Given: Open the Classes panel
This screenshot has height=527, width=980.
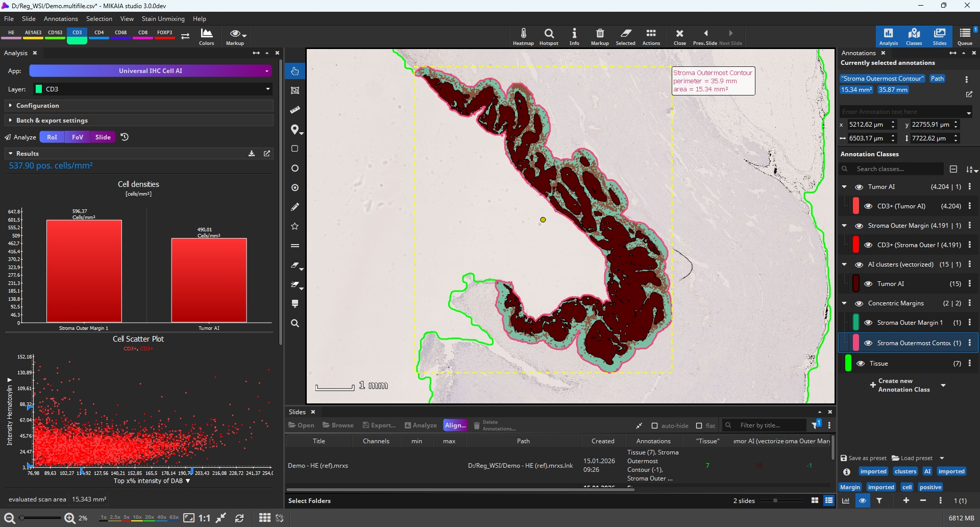Looking at the screenshot, I should tap(914, 36).
